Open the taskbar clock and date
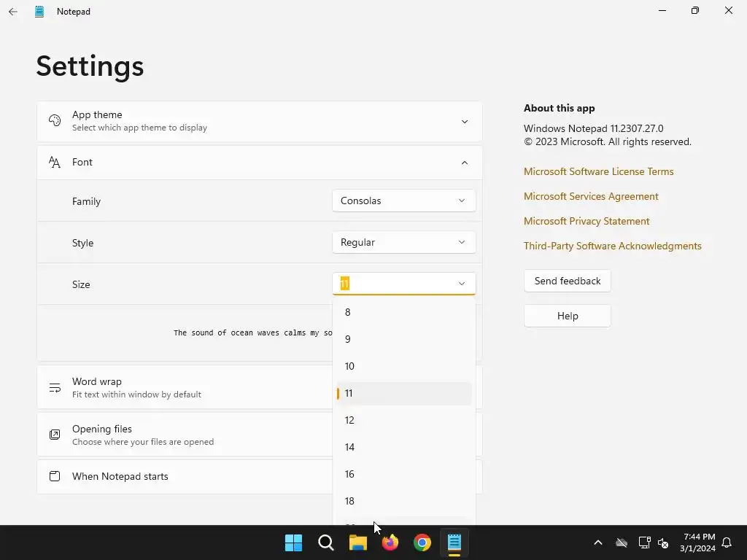The image size is (747, 560). pyautogui.click(x=698, y=542)
